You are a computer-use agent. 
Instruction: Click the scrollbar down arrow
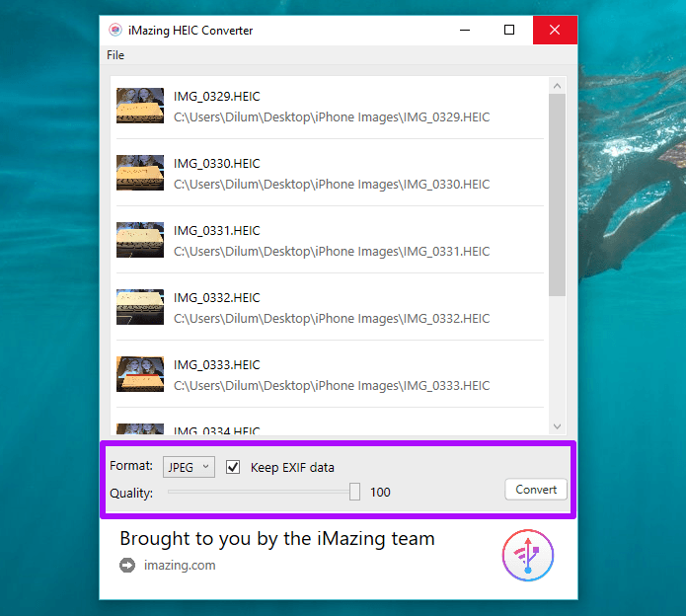pos(557,426)
